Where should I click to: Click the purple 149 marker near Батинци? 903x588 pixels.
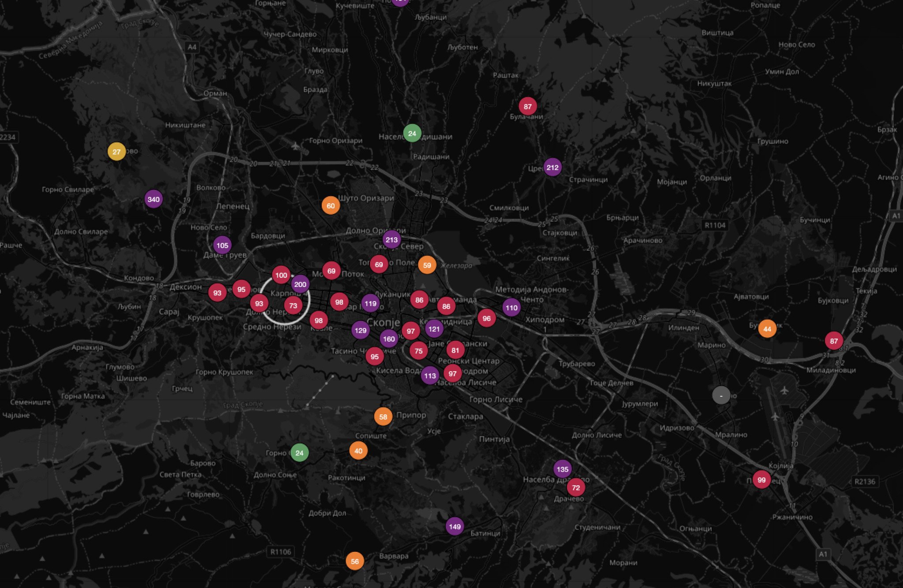click(455, 526)
